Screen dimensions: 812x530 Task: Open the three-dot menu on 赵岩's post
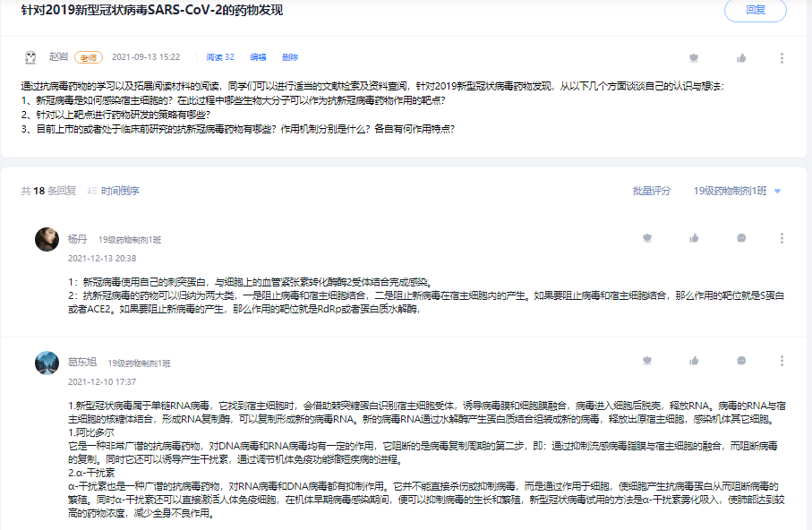pos(782,58)
